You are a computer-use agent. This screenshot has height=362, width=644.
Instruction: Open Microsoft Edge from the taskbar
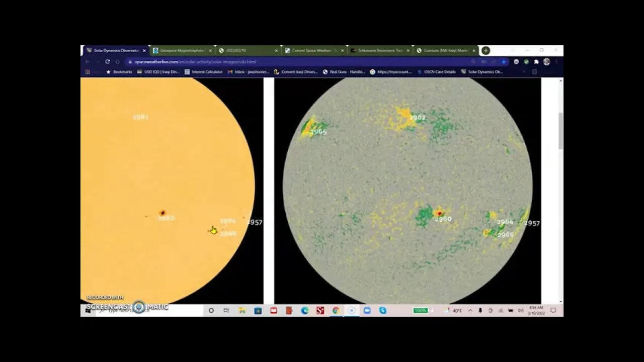(305, 311)
